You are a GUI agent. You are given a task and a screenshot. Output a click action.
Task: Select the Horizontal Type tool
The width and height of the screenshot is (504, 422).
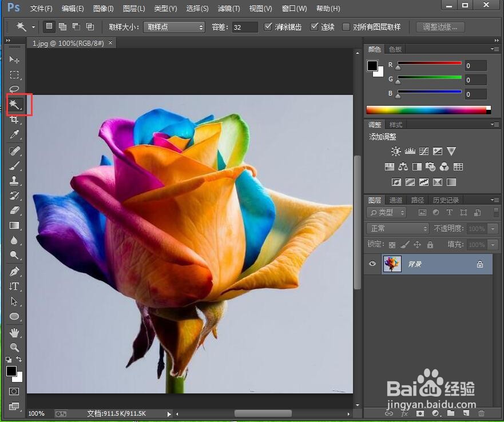pyautogui.click(x=15, y=286)
